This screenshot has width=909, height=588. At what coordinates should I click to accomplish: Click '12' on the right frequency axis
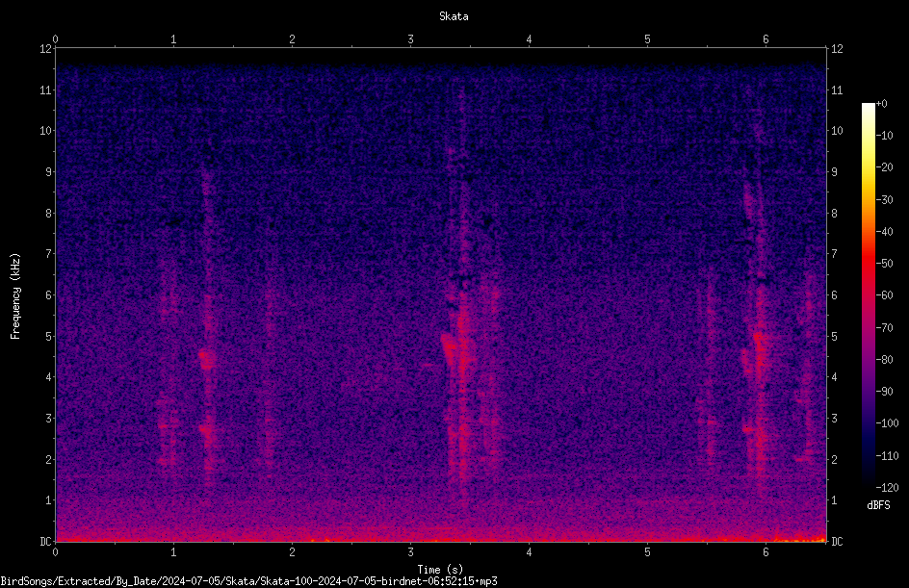point(837,49)
